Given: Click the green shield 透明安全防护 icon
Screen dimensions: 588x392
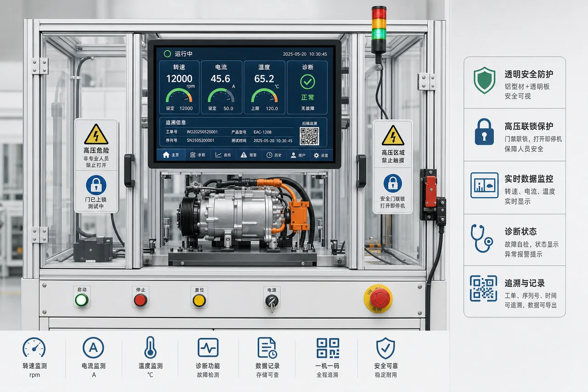Looking at the screenshot, I should coord(484,80).
